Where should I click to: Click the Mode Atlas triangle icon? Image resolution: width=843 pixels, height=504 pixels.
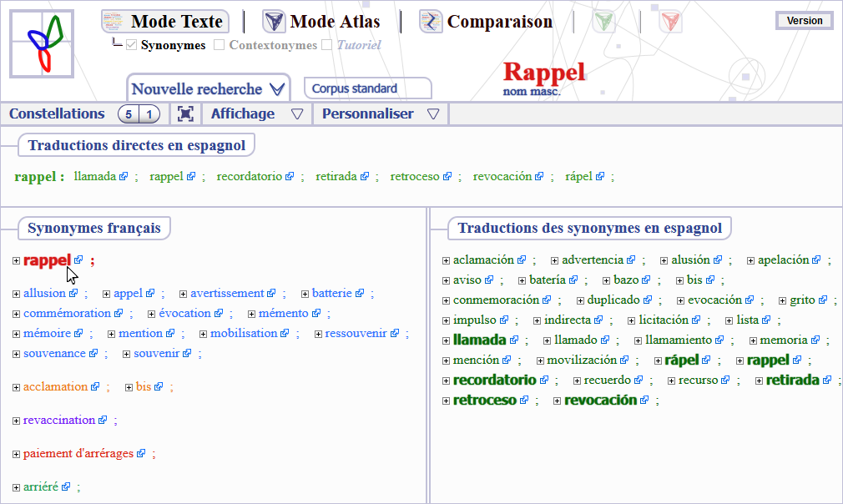coord(274,22)
